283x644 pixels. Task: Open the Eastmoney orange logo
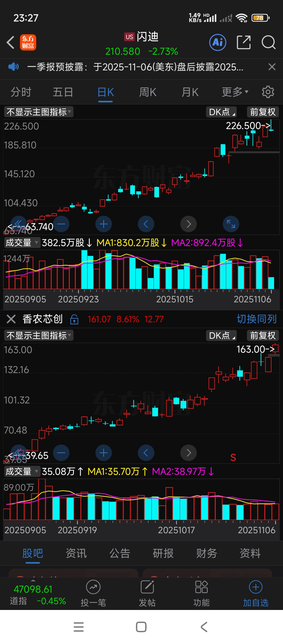28,42
